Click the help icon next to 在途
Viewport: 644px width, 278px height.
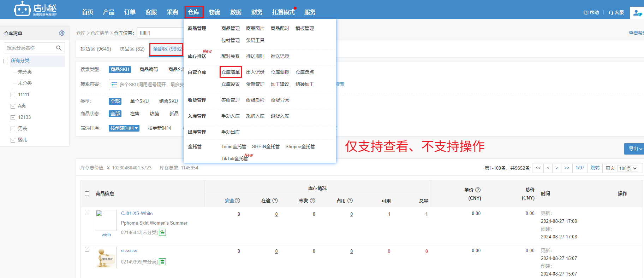(275, 201)
